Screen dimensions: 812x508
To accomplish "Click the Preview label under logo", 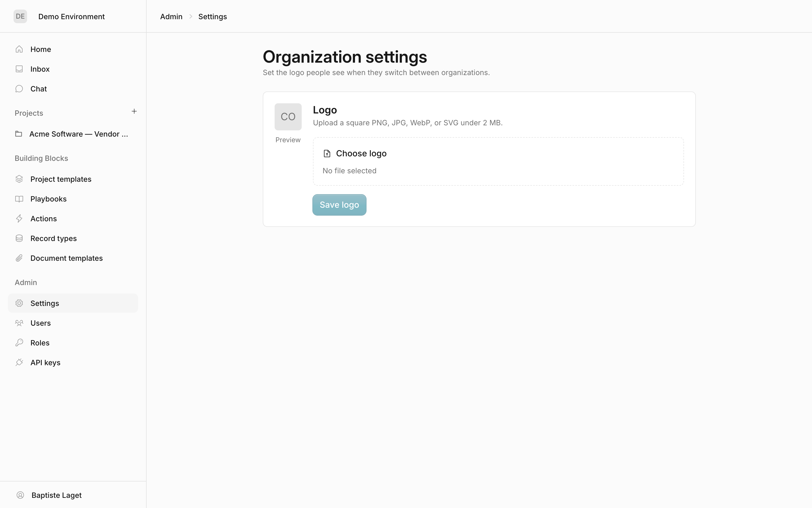I will pyautogui.click(x=288, y=140).
